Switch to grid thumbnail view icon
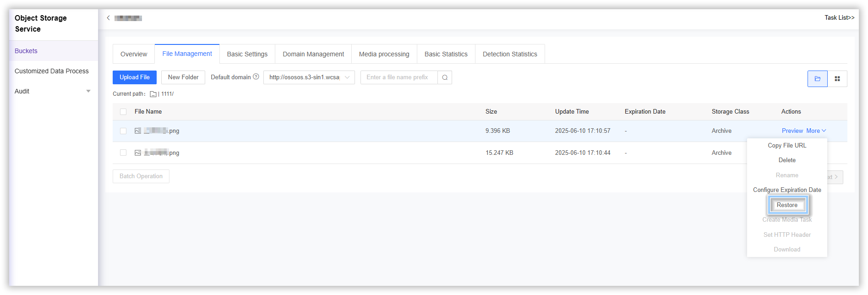This screenshot has width=868, height=295. (837, 79)
